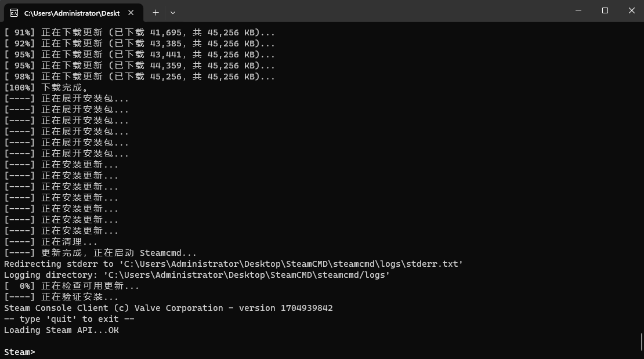Click the [ 0%] 正在检查可用更新 line
Image resolution: width=644 pixels, height=359 pixels.
click(x=72, y=286)
